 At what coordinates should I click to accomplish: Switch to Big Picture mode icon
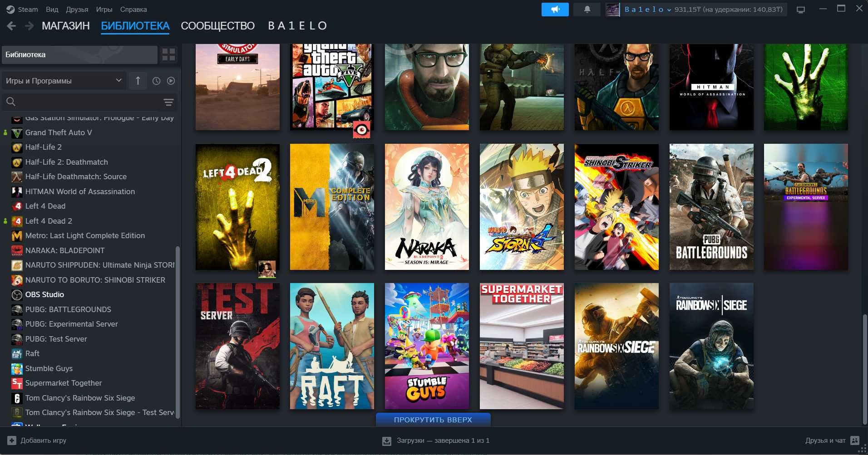801,9
